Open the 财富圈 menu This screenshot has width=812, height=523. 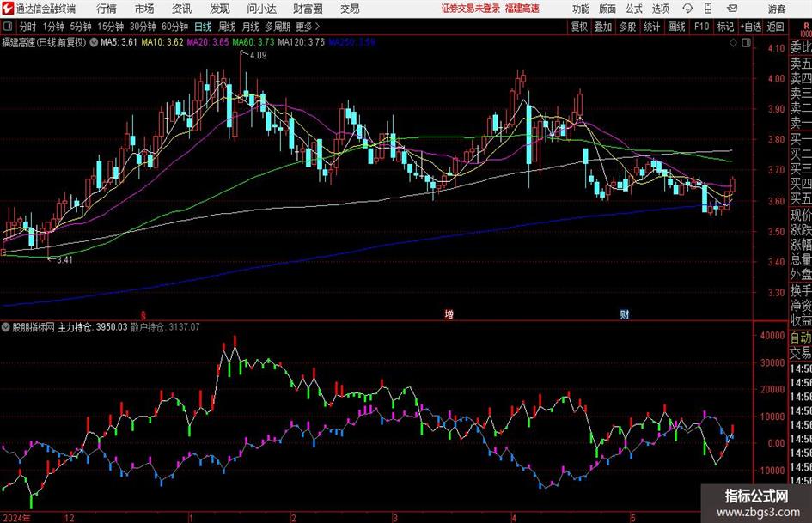(x=308, y=9)
